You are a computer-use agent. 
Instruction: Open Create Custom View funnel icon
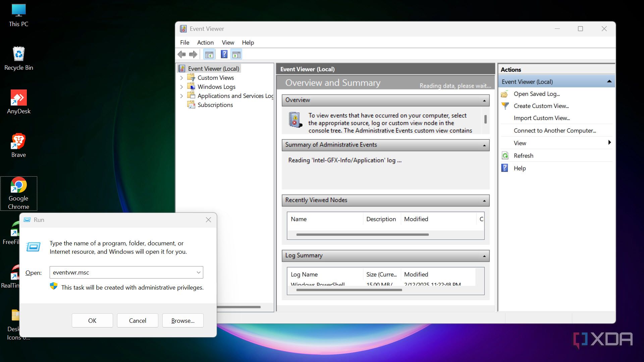pos(505,106)
